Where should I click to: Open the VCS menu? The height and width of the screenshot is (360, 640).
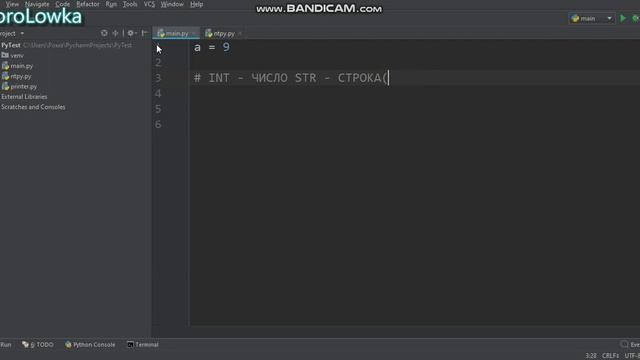149,4
